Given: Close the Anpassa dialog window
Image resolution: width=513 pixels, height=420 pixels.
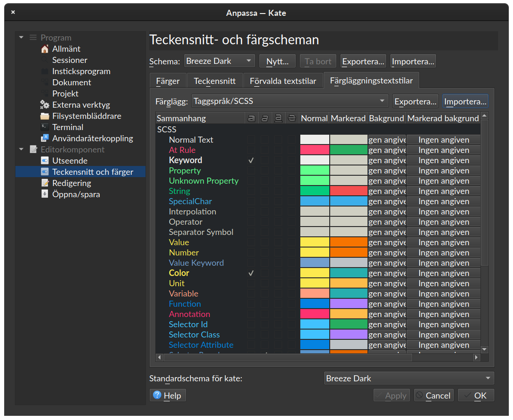Looking at the screenshot, I should point(13,12).
